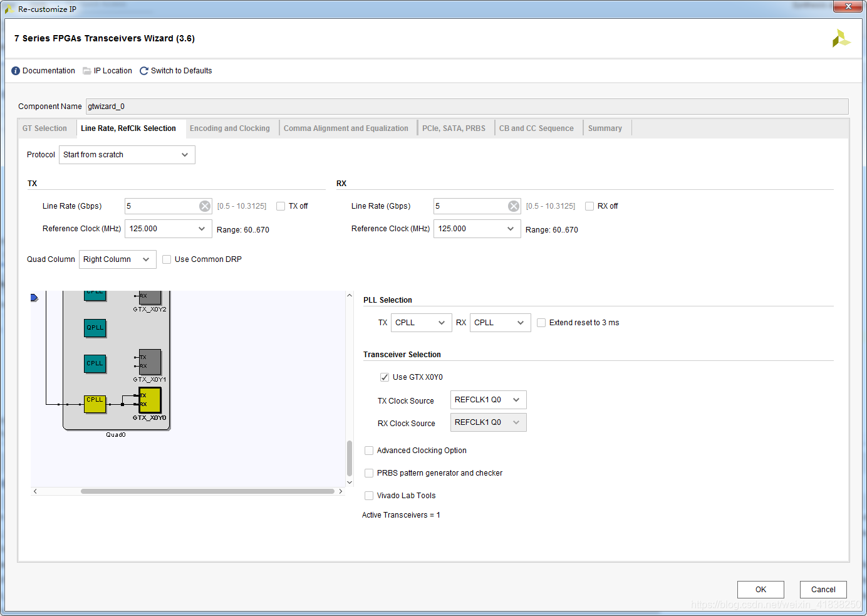
Task: Open TX PLL selection dropdown
Action: pos(422,323)
